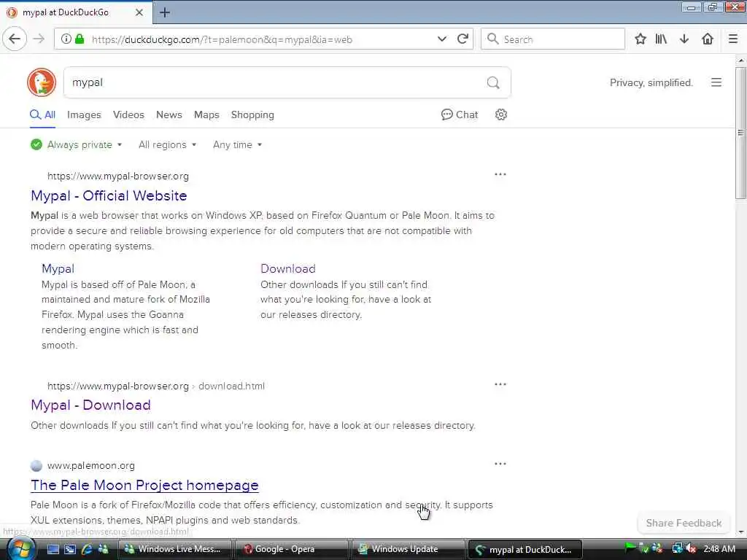Click the green flag tray icon
The width and height of the screenshot is (747, 560).
(630, 549)
